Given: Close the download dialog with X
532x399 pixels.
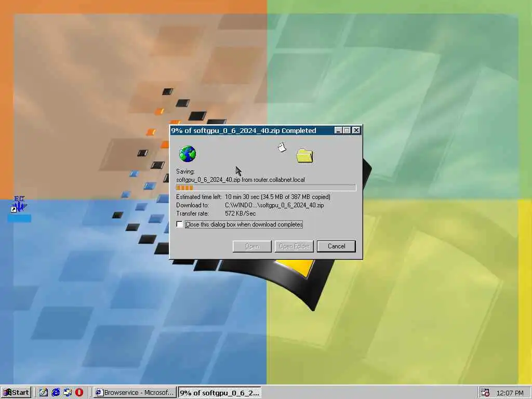Looking at the screenshot, I should (356, 130).
